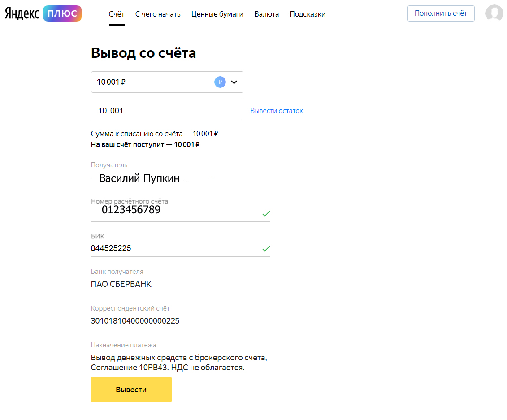Image resolution: width=507 pixels, height=420 pixels.
Task: Click the Вывод со счёта heading
Action: coord(143,53)
